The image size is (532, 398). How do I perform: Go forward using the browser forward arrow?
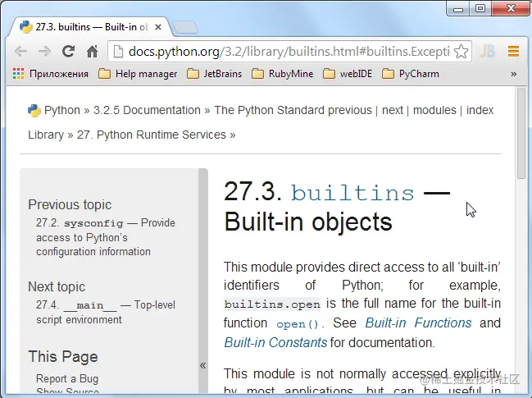(x=44, y=52)
